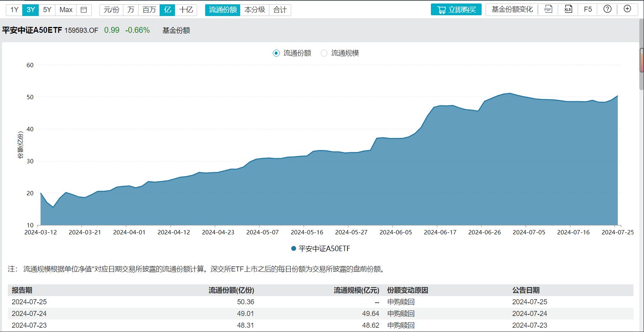Select the 流通规模 radio button
This screenshot has height=332, width=644.
pyautogui.click(x=324, y=53)
